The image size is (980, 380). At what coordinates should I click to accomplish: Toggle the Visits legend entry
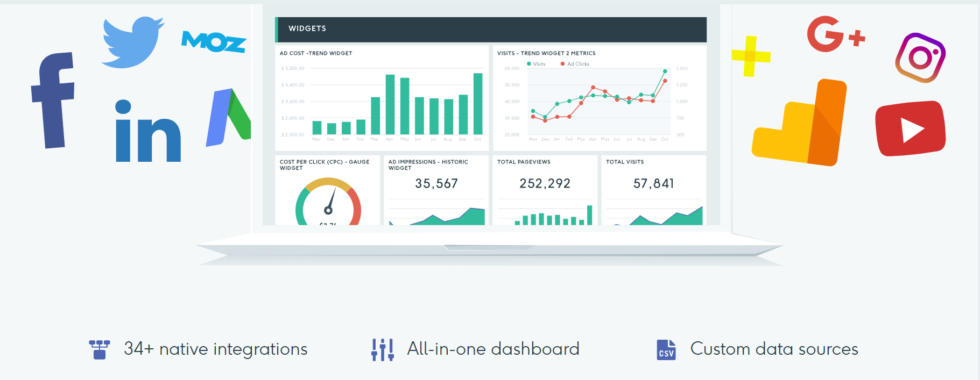(x=536, y=64)
